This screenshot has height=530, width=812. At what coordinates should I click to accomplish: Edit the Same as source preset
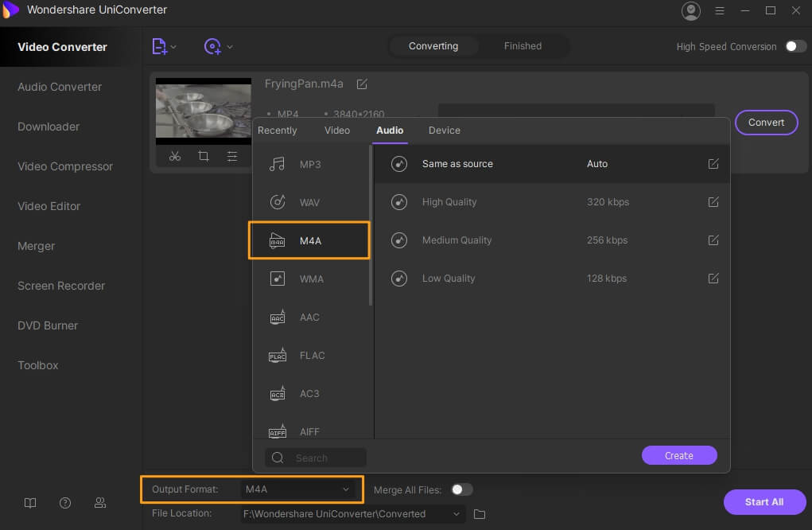tap(713, 164)
